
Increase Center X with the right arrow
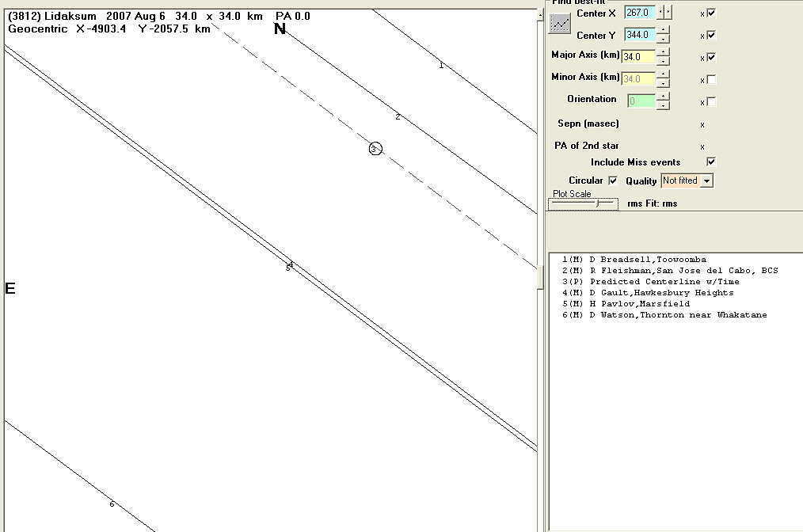pyautogui.click(x=668, y=12)
